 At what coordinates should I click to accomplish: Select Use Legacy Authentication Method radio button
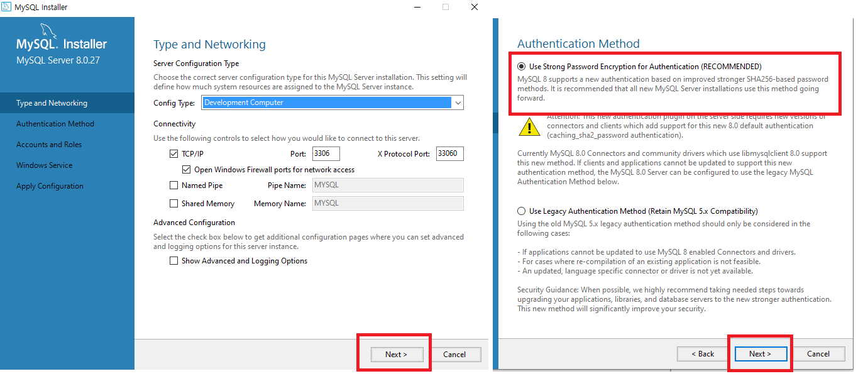pos(522,211)
